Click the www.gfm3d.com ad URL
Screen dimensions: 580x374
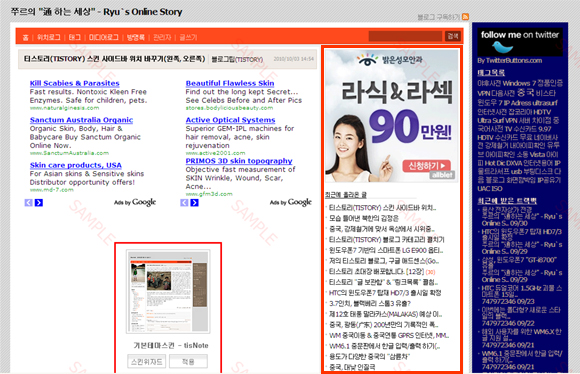[209, 194]
